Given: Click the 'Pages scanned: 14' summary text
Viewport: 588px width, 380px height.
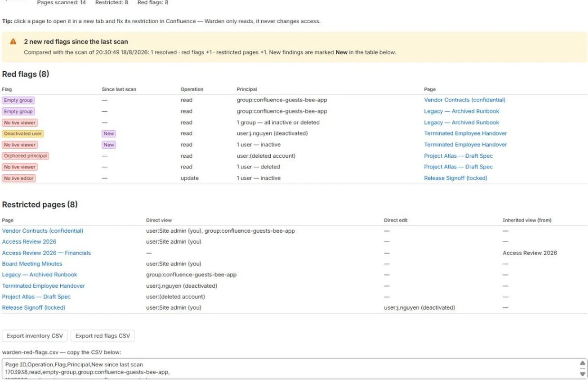Looking at the screenshot, I should tap(61, 3).
